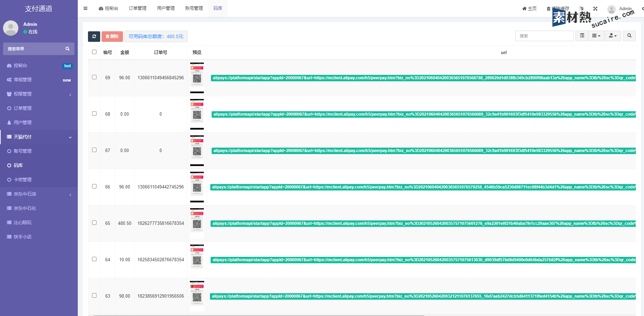Viewport: 644px width, 316px height.
Task: Go to 主页 home link
Action: [x=530, y=9]
